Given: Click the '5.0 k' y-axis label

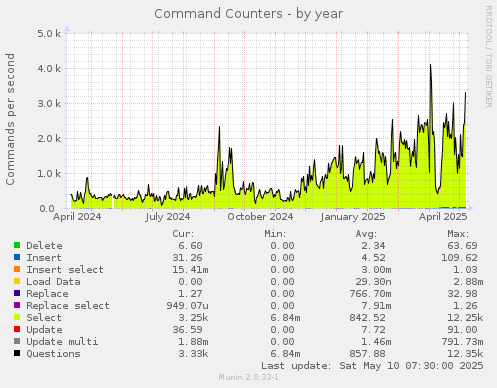Looking at the screenshot, I should click(x=49, y=34).
